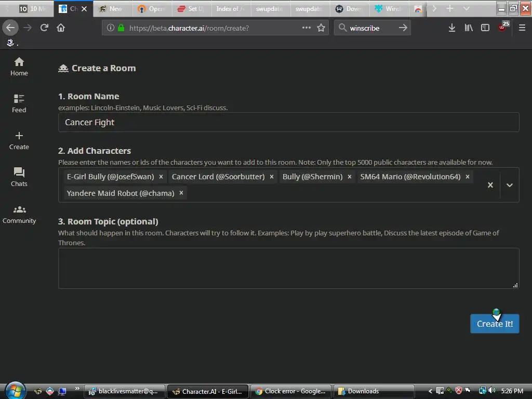Switch to the 10 Mi browser tab
Image resolution: width=532 pixels, height=399 pixels.
coord(33,9)
